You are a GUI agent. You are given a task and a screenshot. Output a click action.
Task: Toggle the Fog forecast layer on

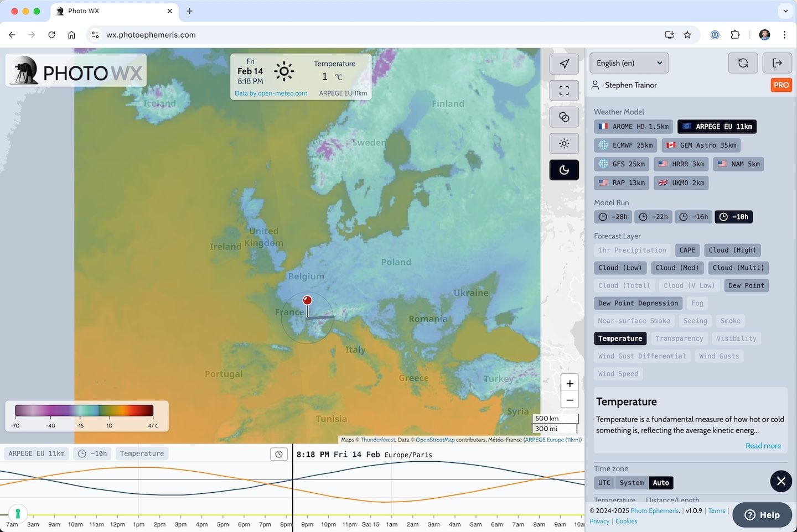tap(697, 303)
